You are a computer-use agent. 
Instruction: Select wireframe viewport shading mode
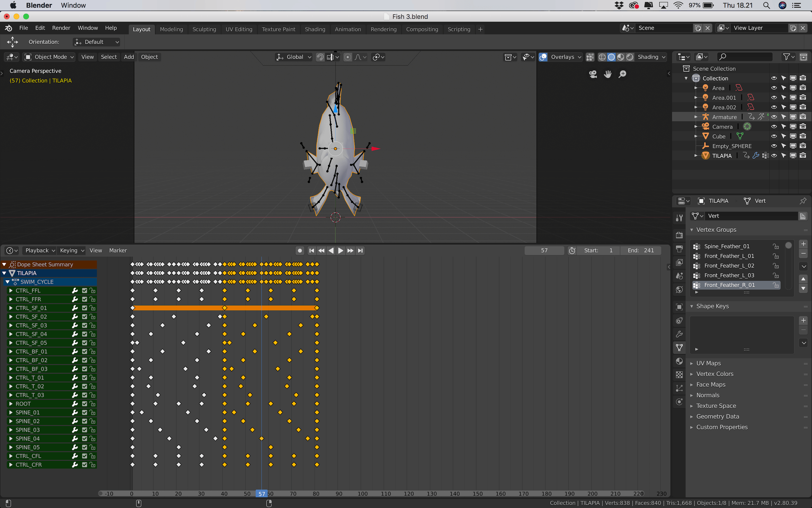click(602, 57)
